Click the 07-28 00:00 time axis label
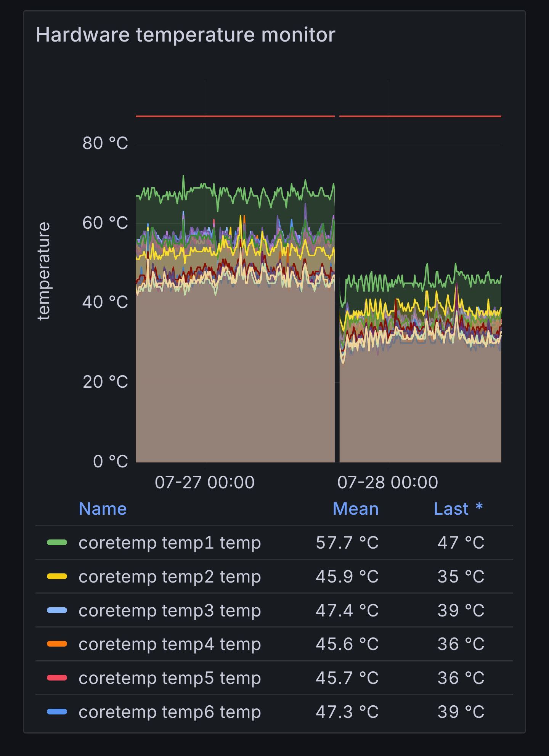Viewport: 549px width, 756px height. (387, 482)
